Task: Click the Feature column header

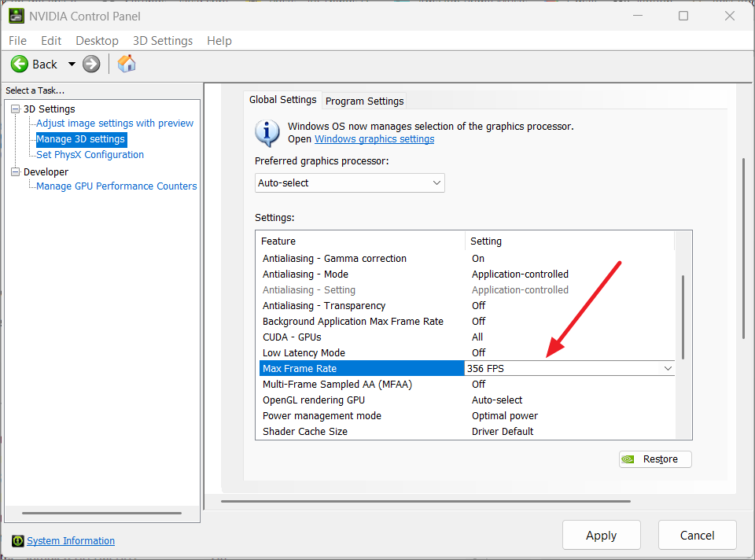Action: pyautogui.click(x=360, y=241)
